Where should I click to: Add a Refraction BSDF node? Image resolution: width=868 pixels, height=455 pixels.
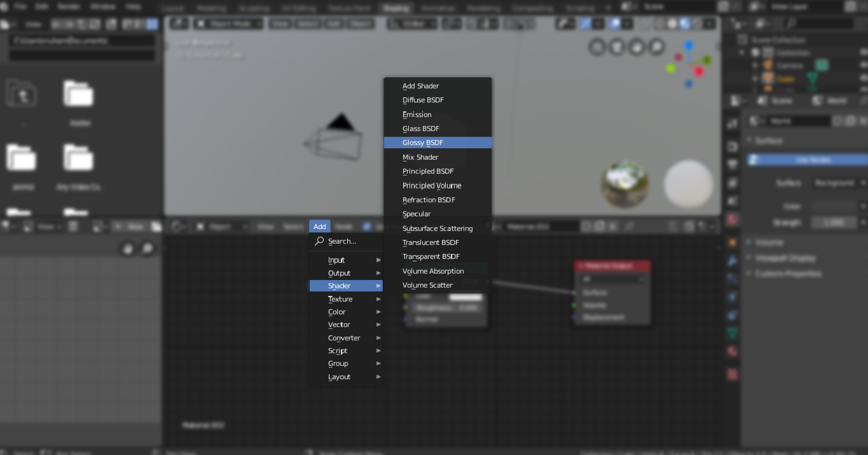click(437, 200)
